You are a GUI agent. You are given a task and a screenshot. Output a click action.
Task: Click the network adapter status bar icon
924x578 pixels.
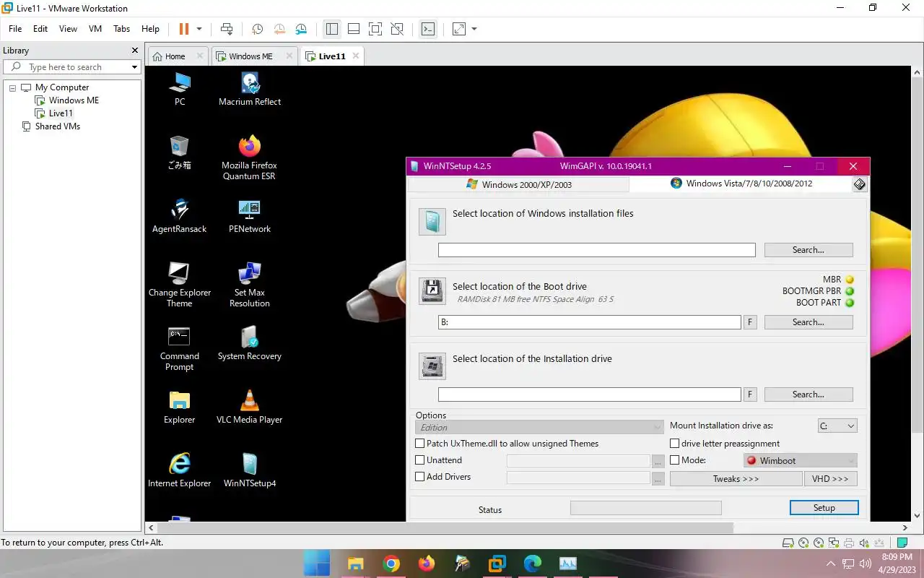[834, 543]
